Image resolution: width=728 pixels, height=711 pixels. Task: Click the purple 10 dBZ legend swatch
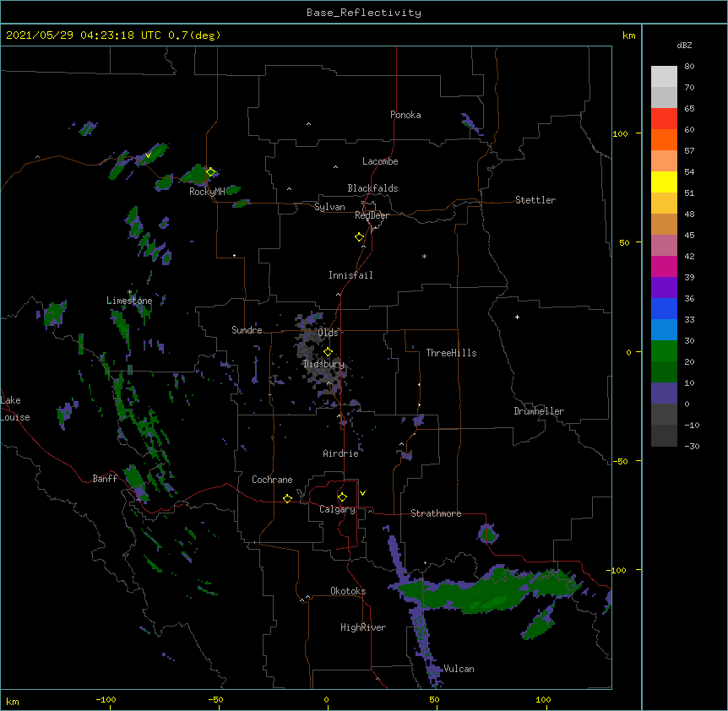pyautogui.click(x=664, y=393)
